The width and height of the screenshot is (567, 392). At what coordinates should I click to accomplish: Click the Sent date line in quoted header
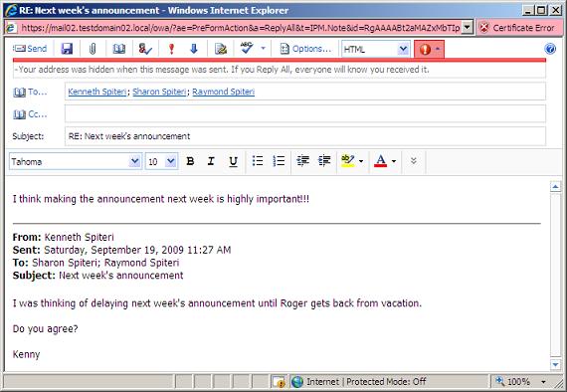click(x=121, y=250)
